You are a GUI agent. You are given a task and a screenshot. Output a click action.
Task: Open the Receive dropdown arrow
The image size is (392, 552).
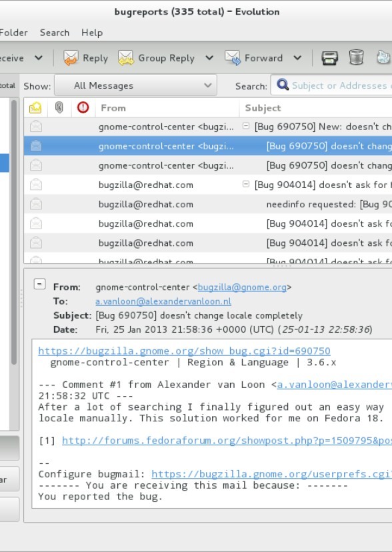[x=39, y=58]
